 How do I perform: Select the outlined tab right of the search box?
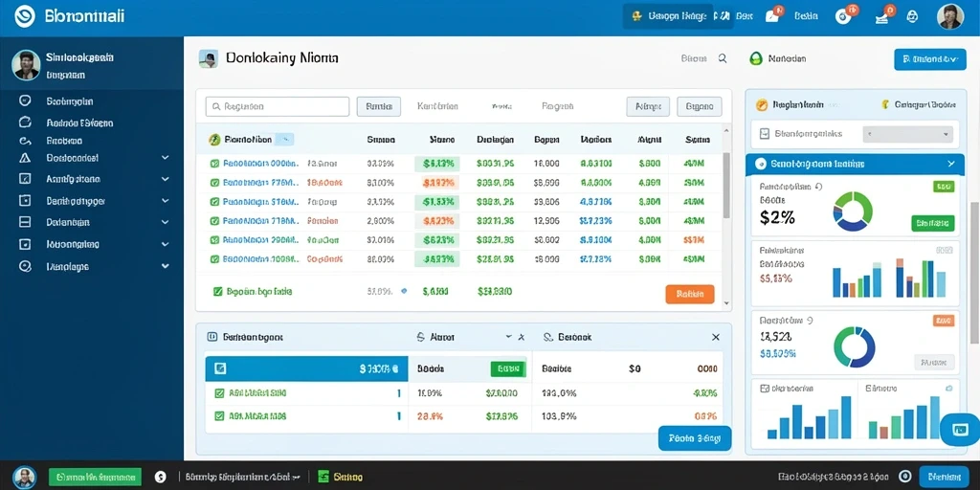(378, 106)
